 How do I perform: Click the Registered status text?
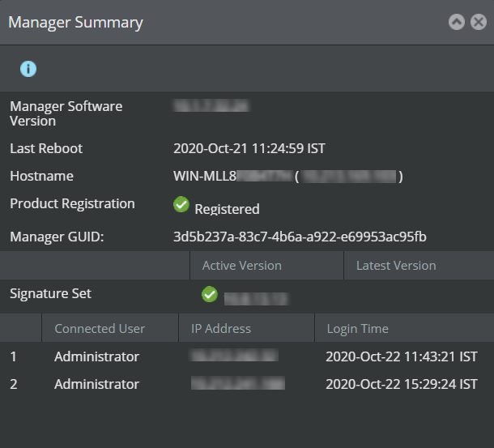point(227,209)
